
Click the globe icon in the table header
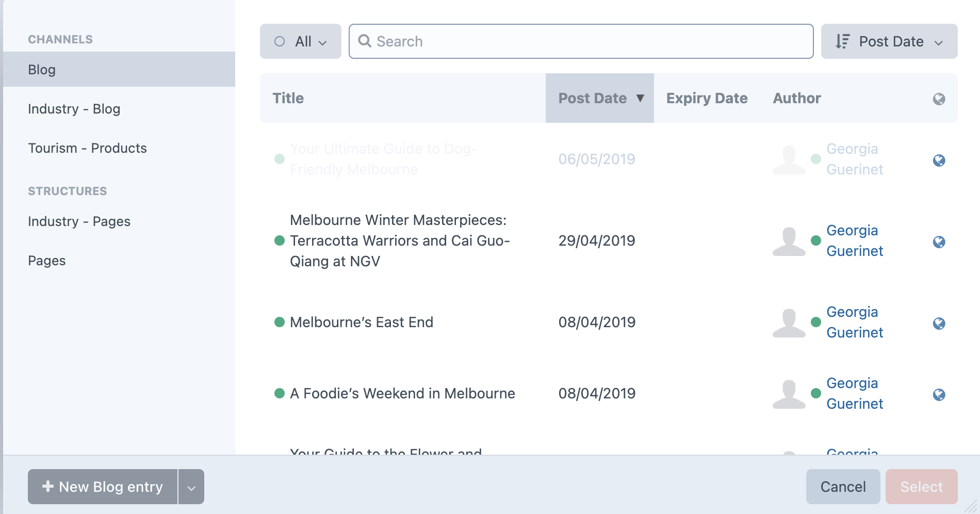tap(939, 99)
